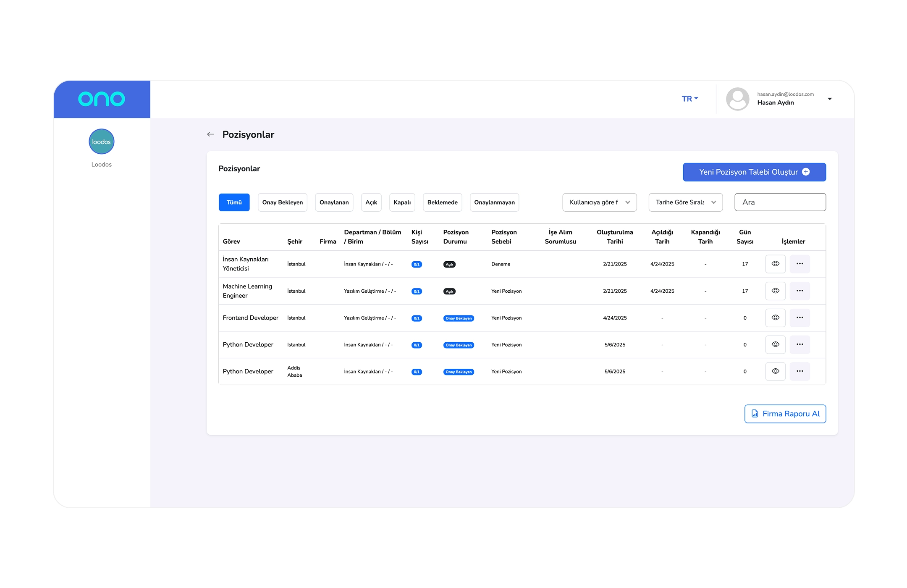
Task: View Frontend Developer position via eye icon
Action: (775, 318)
